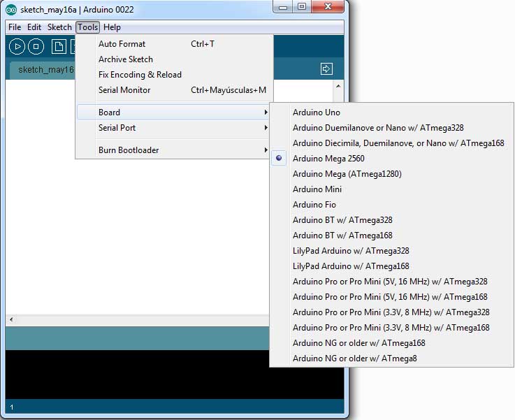Click the New sketch toolbar icon

coord(59,47)
